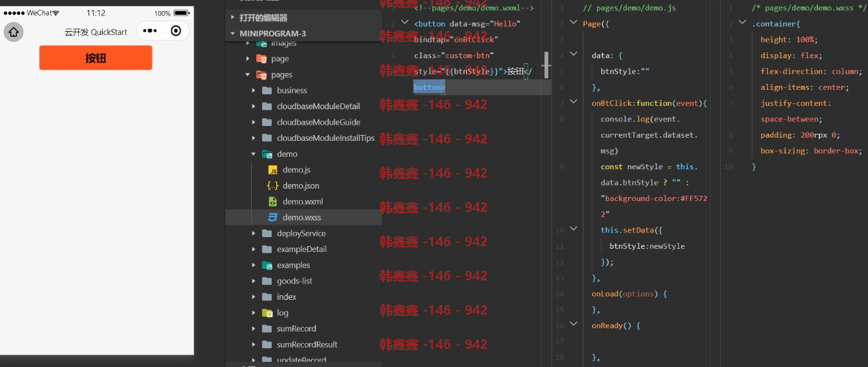868x367 pixels.
Task: Click the cloudbaseModuleDetail folder icon
Action: click(267, 107)
